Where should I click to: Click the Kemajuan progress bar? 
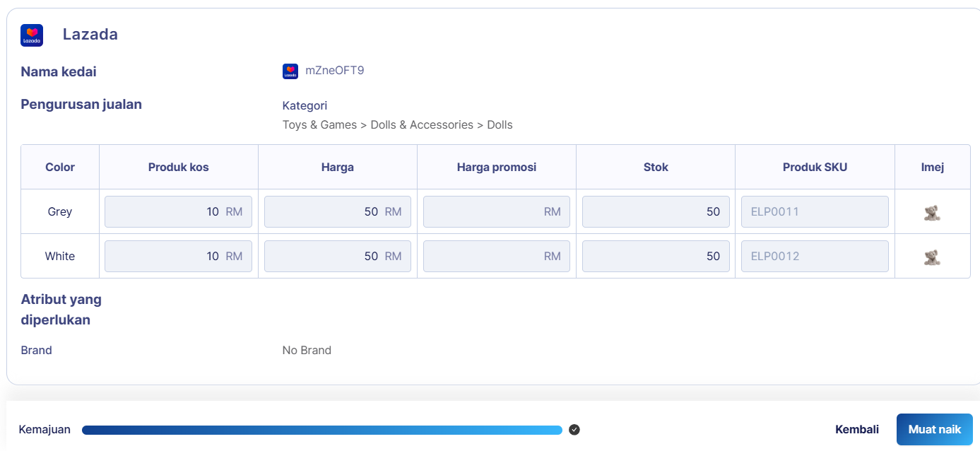pos(321,430)
